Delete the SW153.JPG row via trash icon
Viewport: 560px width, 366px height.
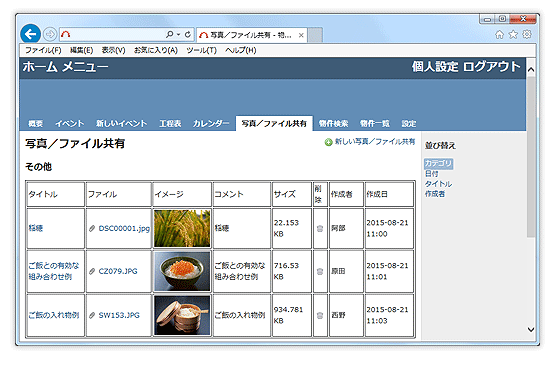pos(320,315)
